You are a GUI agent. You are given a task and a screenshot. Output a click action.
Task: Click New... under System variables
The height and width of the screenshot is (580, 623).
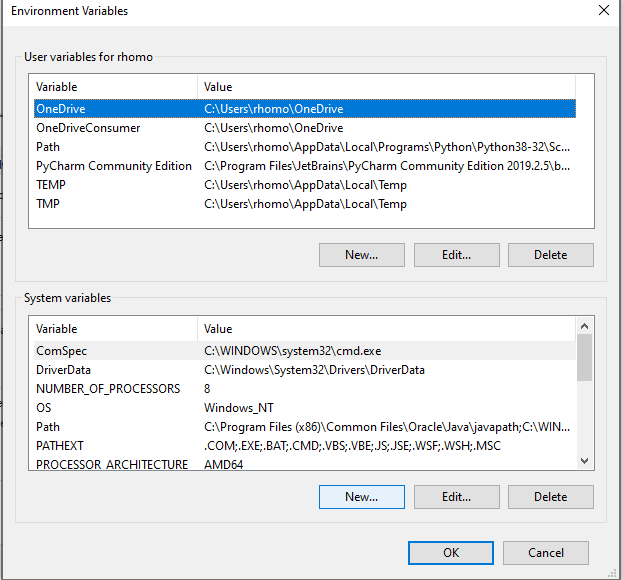point(362,497)
